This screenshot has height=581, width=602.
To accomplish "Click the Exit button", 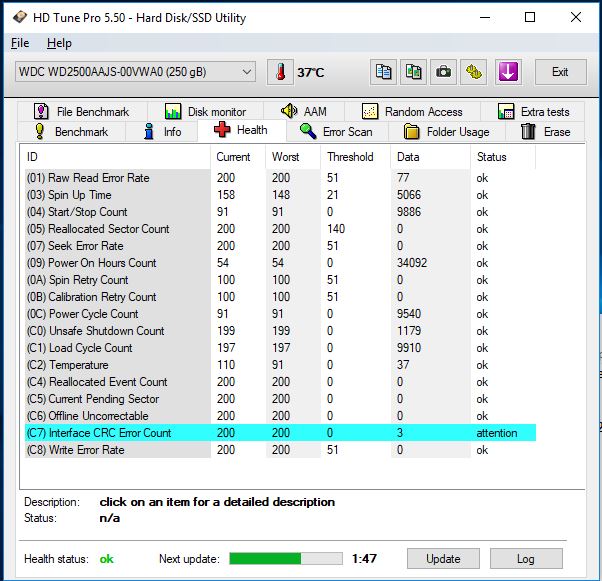I will coord(561,72).
